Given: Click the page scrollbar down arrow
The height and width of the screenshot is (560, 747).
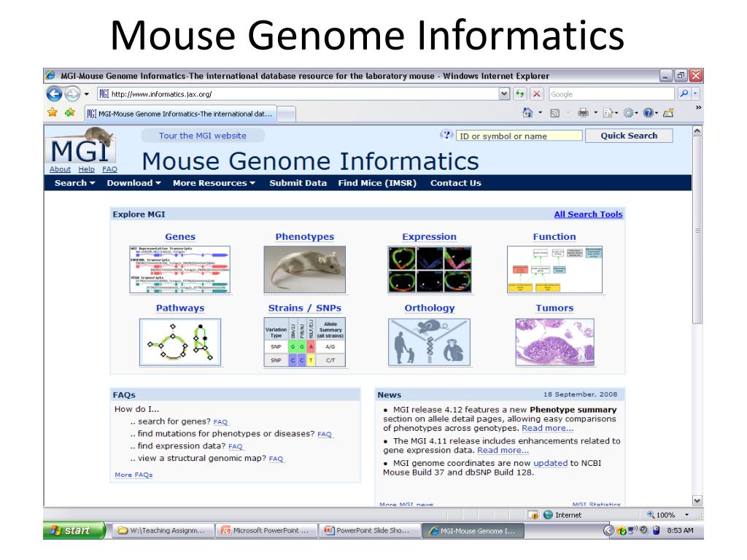Looking at the screenshot, I should tap(697, 500).
